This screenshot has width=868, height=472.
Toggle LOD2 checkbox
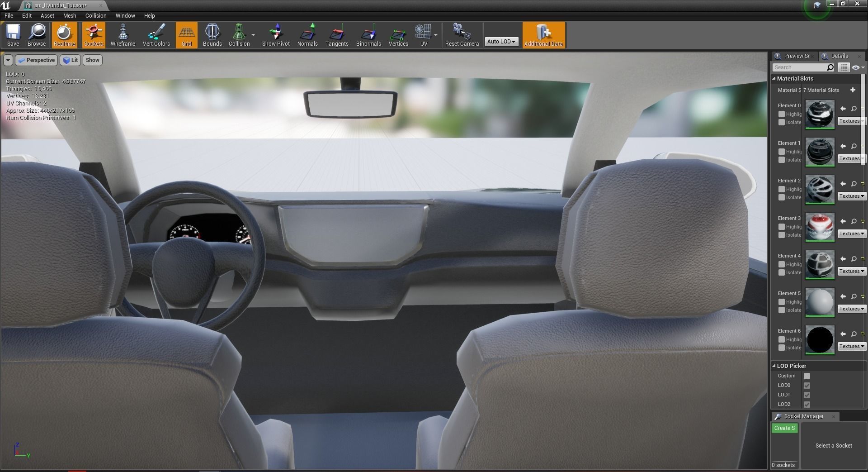[807, 405]
